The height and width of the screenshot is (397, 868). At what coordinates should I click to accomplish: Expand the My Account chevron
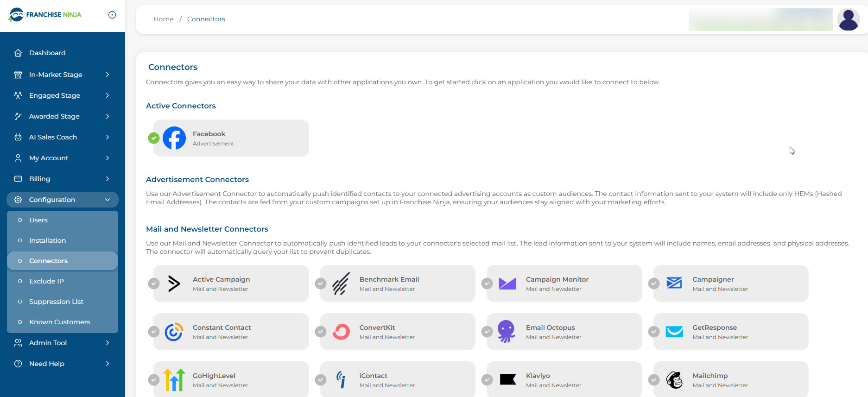point(108,158)
